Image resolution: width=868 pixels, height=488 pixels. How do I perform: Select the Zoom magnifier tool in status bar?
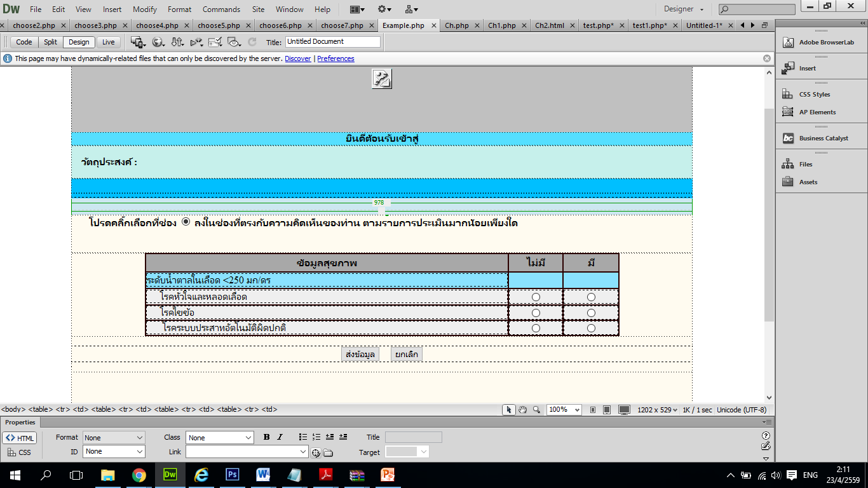click(536, 410)
